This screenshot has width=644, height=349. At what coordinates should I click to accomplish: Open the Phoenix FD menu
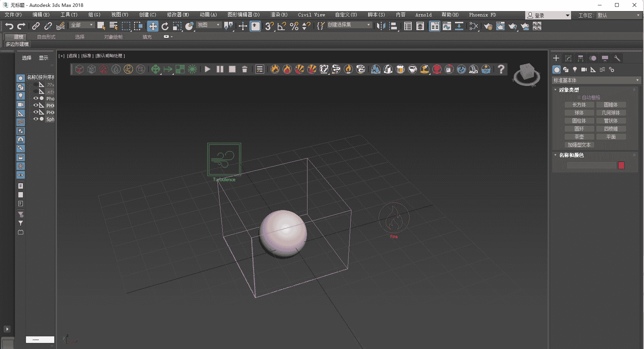click(x=482, y=15)
